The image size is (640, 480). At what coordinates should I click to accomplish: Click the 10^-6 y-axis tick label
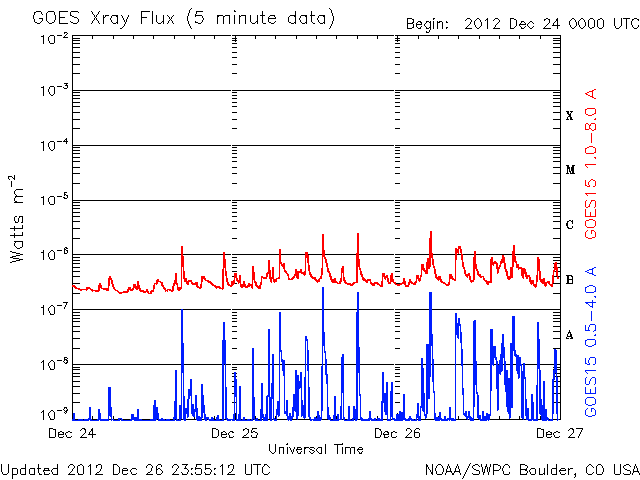tap(55, 255)
